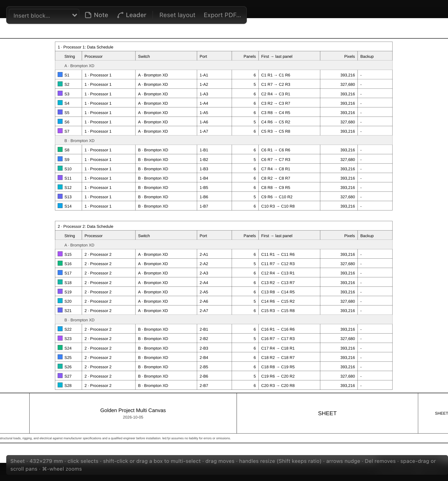The image size is (448, 481).
Task: Click panel range 'C9 R6 → C10 R2'
Action: [277, 197]
